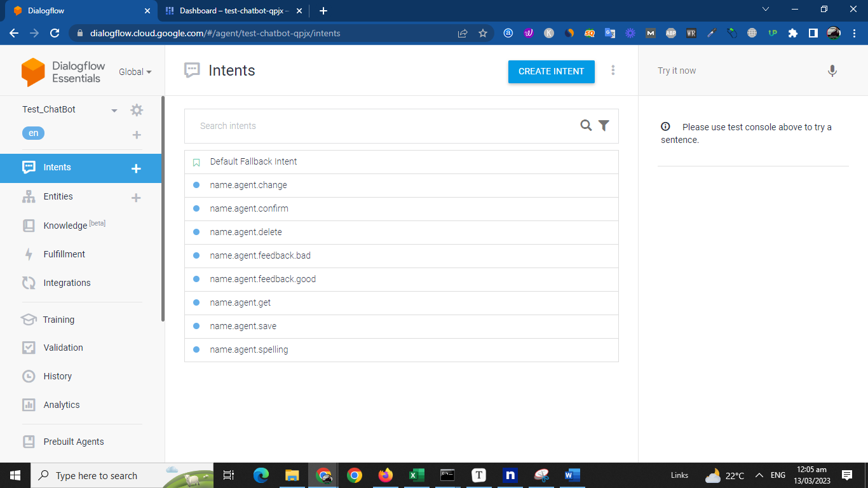Go to Entities in the sidebar

click(x=58, y=196)
